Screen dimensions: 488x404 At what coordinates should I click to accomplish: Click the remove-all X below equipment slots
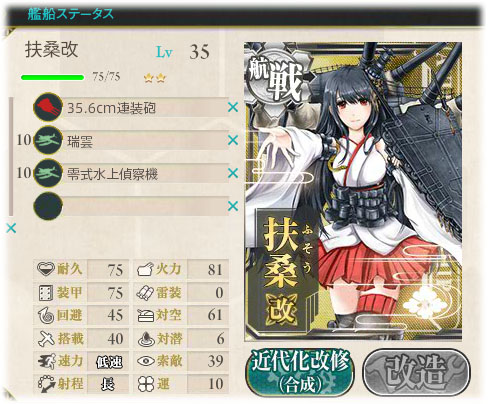(x=11, y=228)
